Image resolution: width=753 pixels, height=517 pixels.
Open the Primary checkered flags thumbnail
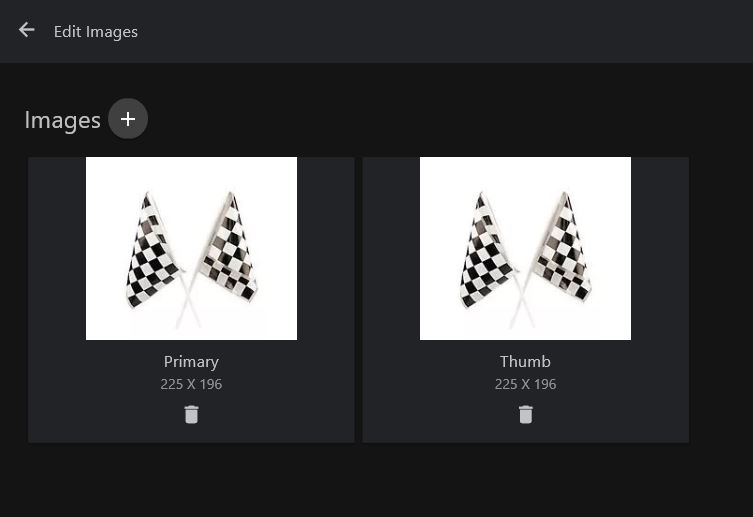click(191, 248)
